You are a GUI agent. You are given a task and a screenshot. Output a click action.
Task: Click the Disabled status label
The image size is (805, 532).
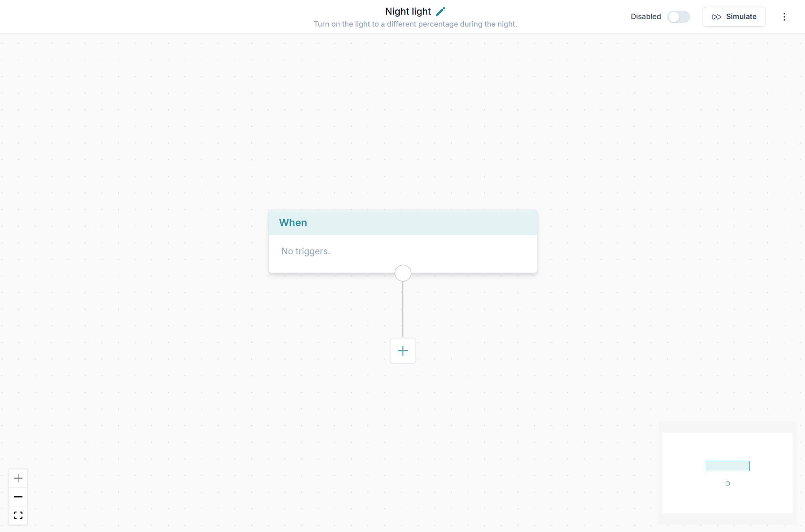coord(645,17)
